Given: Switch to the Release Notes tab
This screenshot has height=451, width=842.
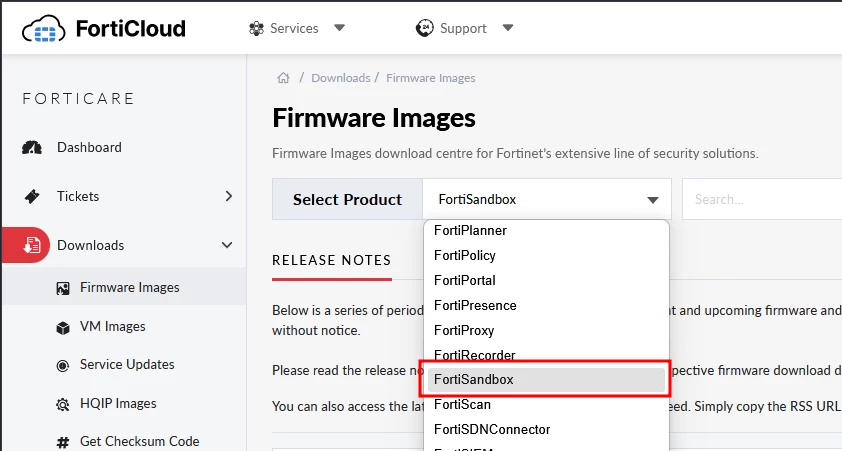Looking at the screenshot, I should point(331,261).
